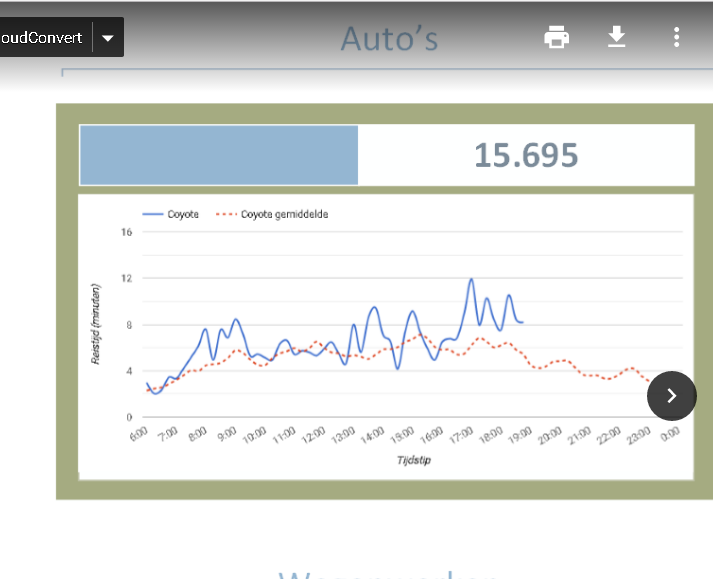Click the 'Reistijd (minuten)' axis title
713x579 pixels.
[95, 324]
